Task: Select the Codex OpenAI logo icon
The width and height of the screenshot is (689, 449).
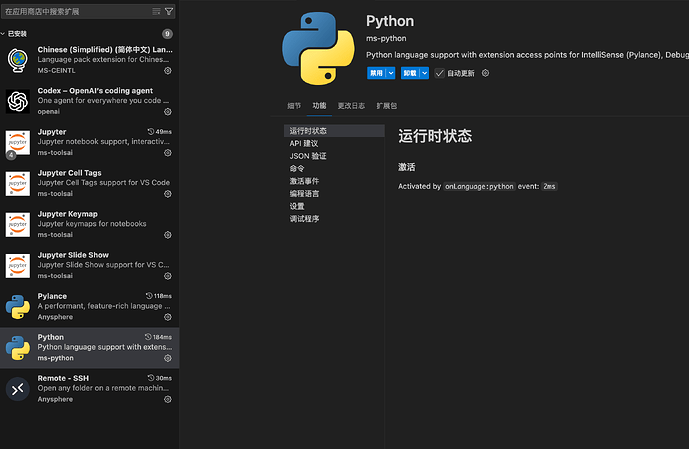Action: point(18,101)
